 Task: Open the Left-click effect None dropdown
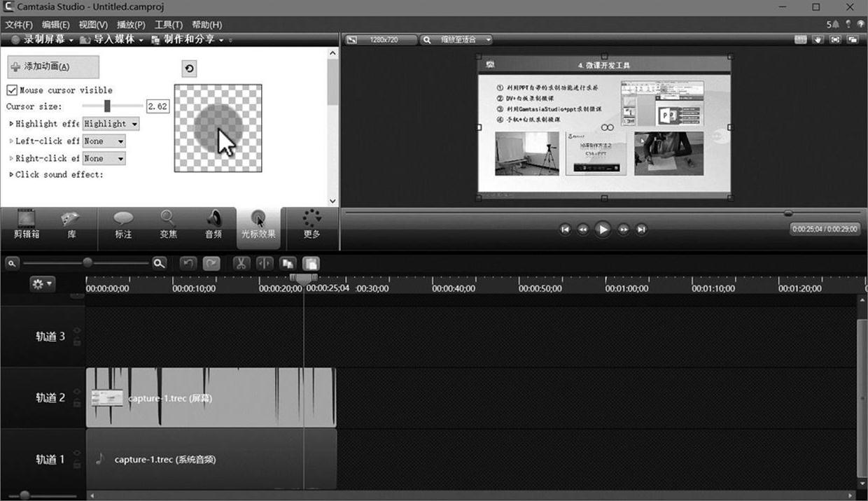click(x=104, y=141)
